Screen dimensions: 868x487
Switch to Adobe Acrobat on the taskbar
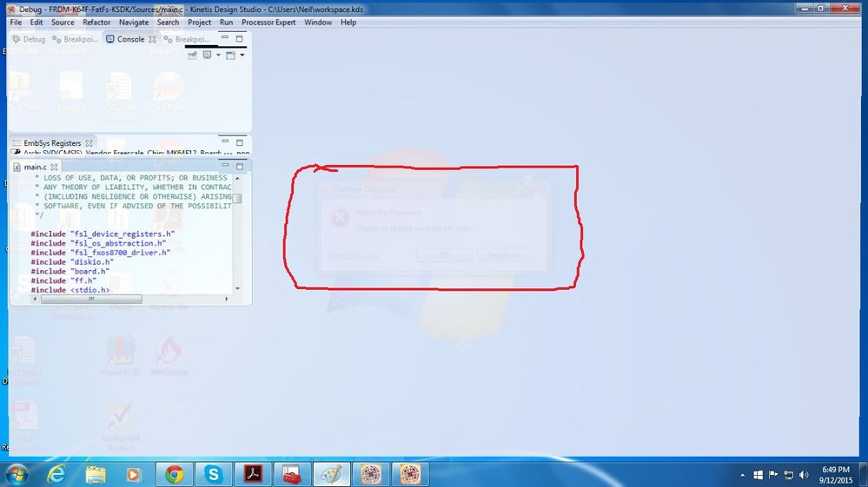(253, 474)
